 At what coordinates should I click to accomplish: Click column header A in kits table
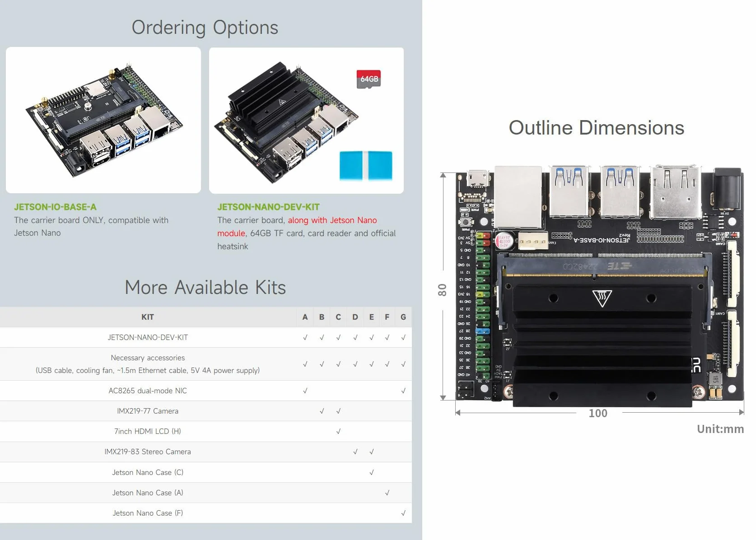coord(305,317)
